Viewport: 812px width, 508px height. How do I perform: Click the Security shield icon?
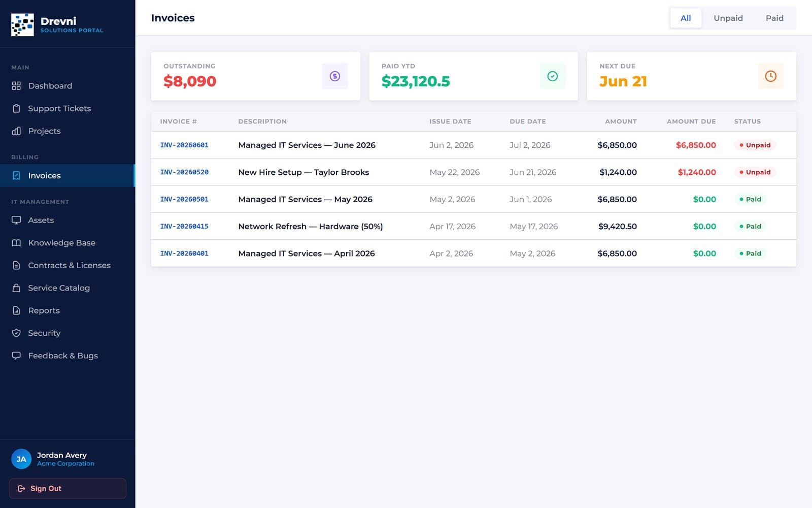tap(16, 333)
